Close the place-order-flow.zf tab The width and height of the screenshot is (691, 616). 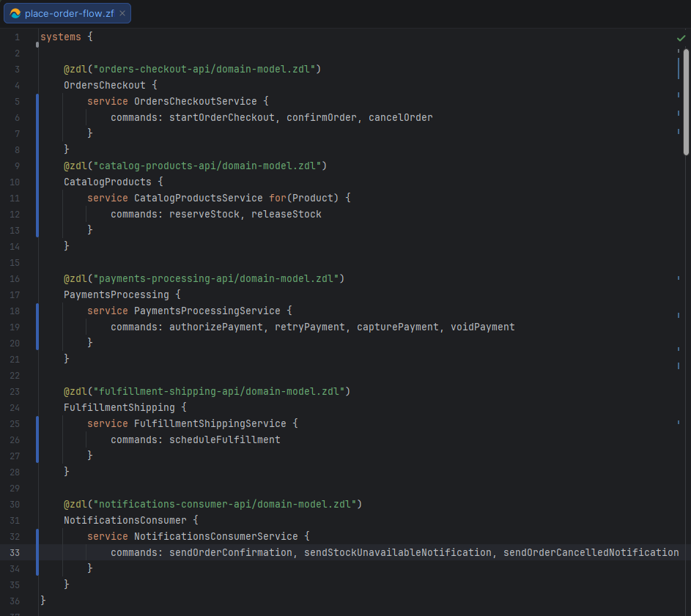pos(122,14)
